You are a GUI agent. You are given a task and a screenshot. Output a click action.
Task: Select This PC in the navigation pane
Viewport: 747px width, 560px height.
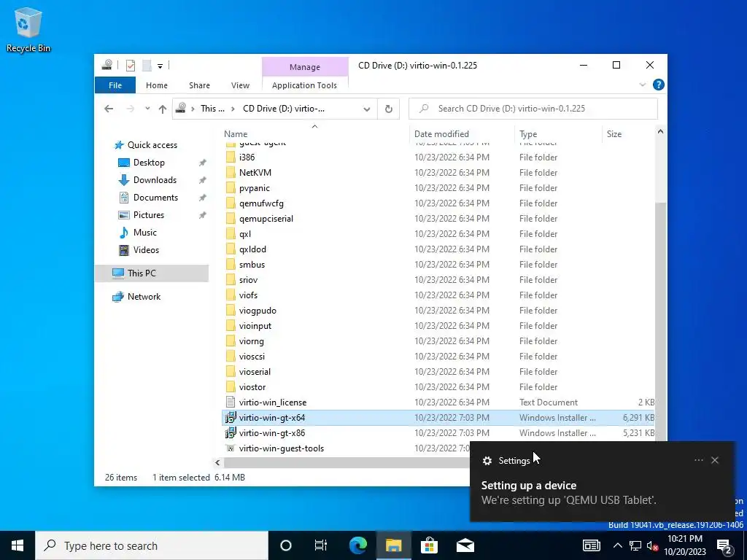click(x=152, y=273)
